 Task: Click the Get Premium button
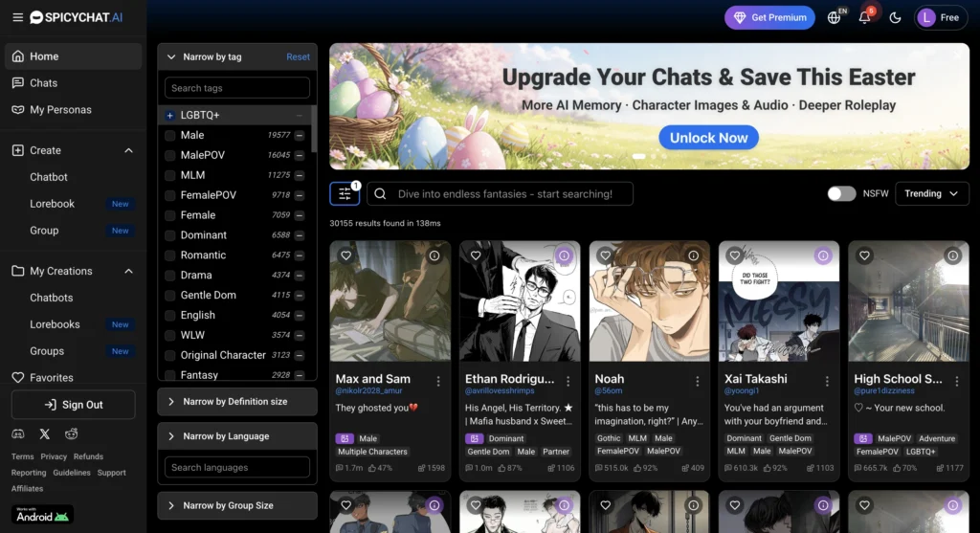pyautogui.click(x=769, y=17)
